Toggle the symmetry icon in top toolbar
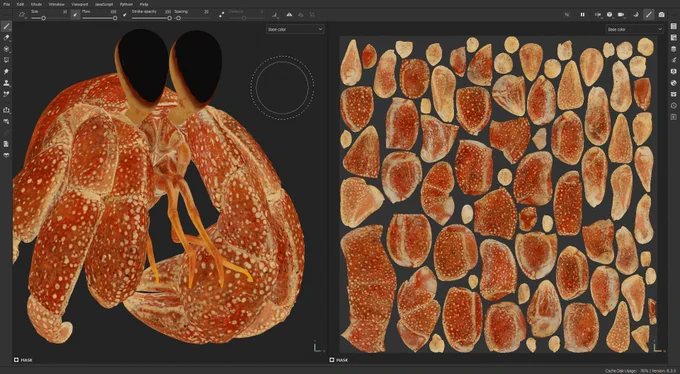Viewport: 680px width, 374px height. (289, 15)
